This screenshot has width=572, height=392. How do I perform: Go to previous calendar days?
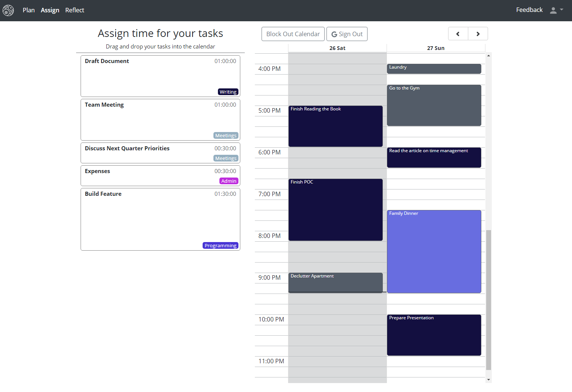tap(458, 34)
